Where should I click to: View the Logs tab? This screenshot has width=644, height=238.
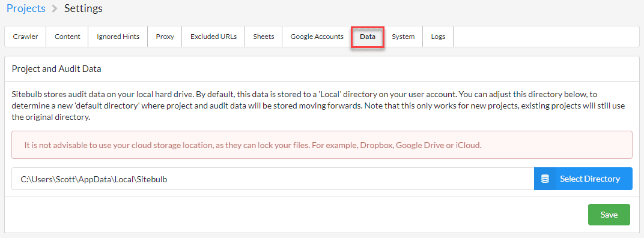[438, 37]
